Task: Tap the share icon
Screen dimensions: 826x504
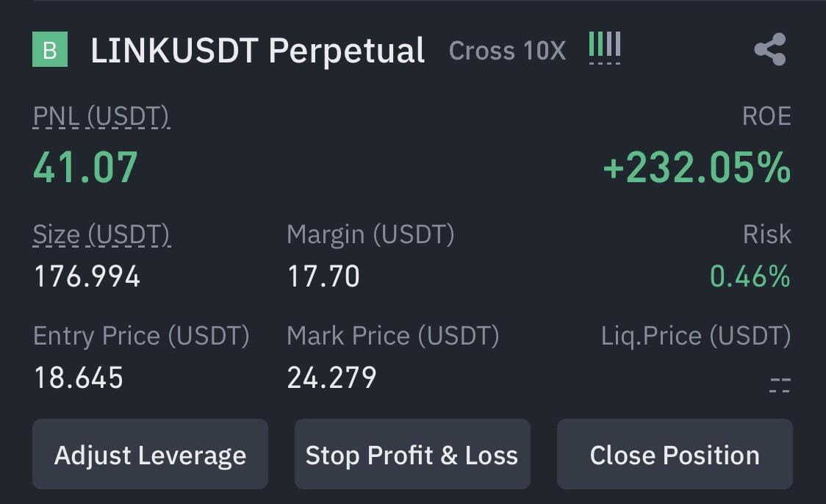Action: coord(770,49)
